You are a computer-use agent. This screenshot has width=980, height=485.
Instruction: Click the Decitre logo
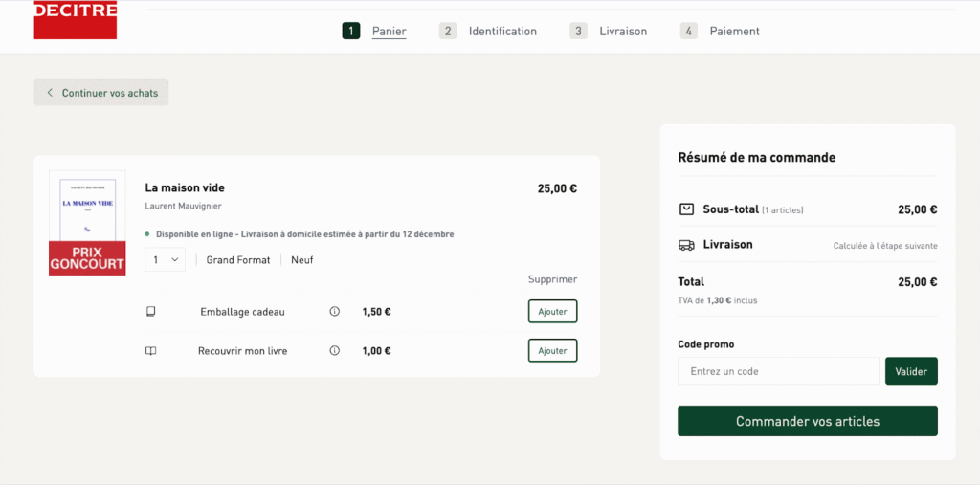point(75,19)
